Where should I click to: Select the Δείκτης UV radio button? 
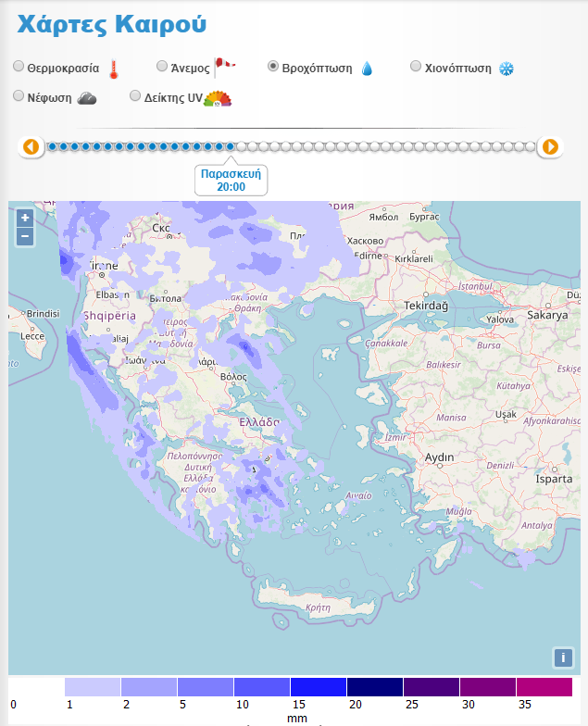coord(135,96)
